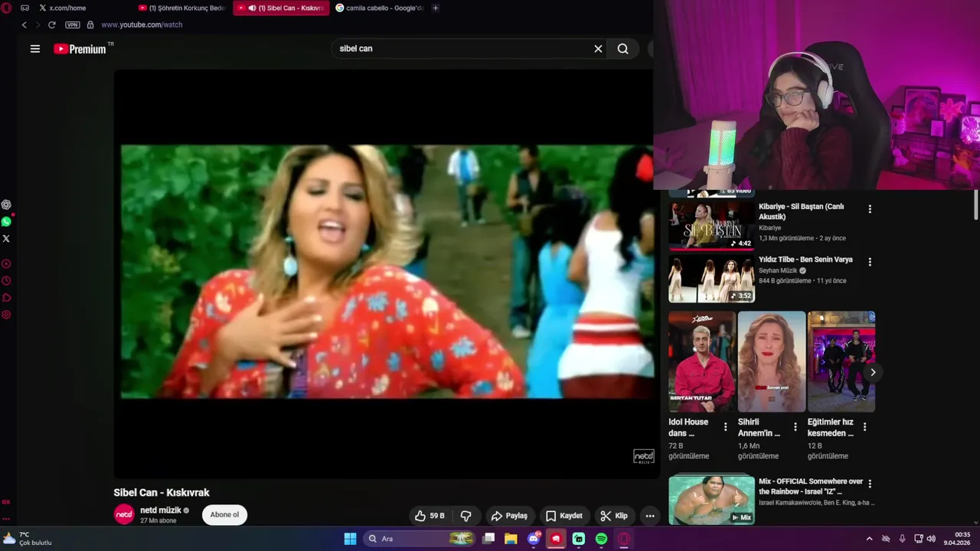The image size is (980, 551).
Task: Open History clock icon in the sidebar
Action: pos(6,281)
